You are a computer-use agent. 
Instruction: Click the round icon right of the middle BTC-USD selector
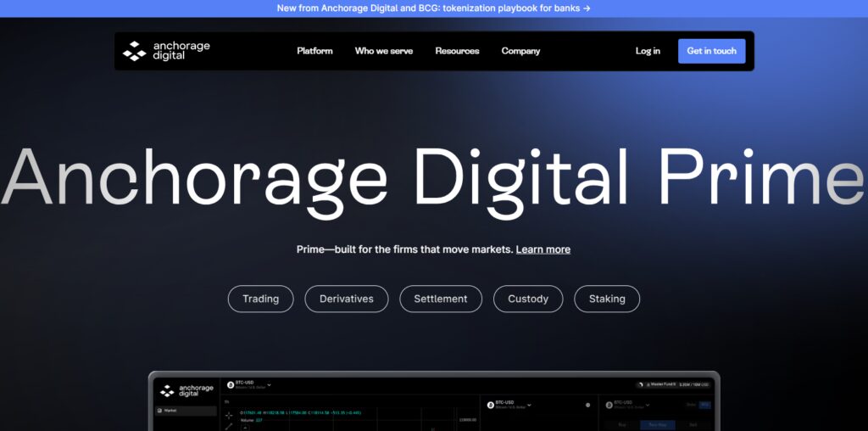tap(588, 405)
